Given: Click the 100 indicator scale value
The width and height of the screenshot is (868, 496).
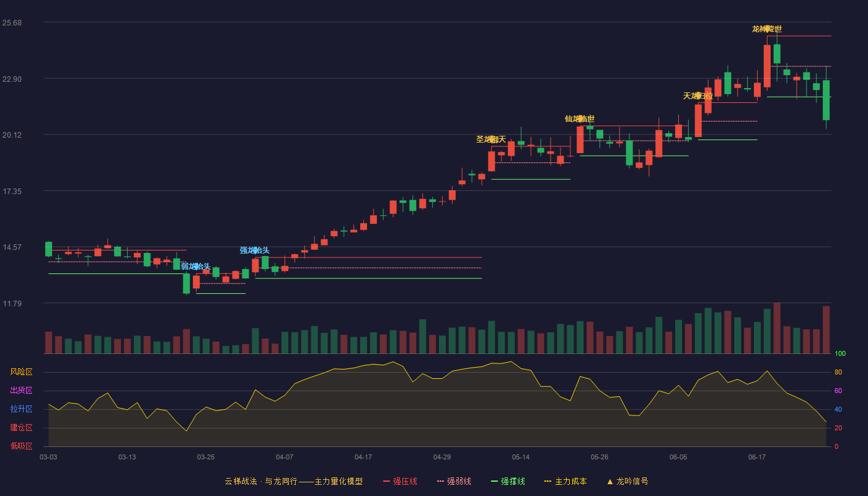Looking at the screenshot, I should pos(840,353).
